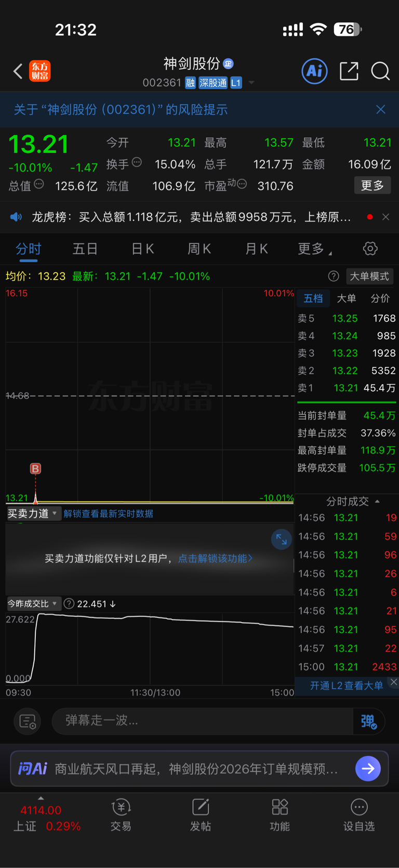Tap the 卖4 row at 13.24
The image size is (399, 868).
coord(347,336)
